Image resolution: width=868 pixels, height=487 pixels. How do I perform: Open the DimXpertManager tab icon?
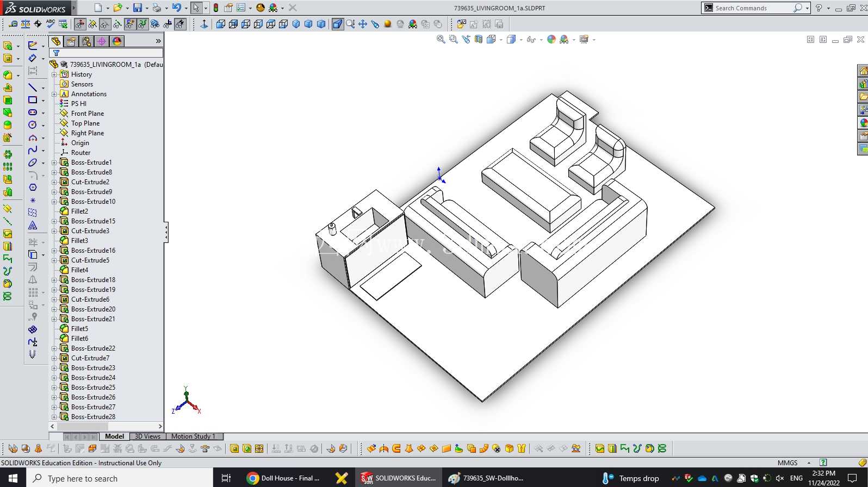click(x=102, y=41)
